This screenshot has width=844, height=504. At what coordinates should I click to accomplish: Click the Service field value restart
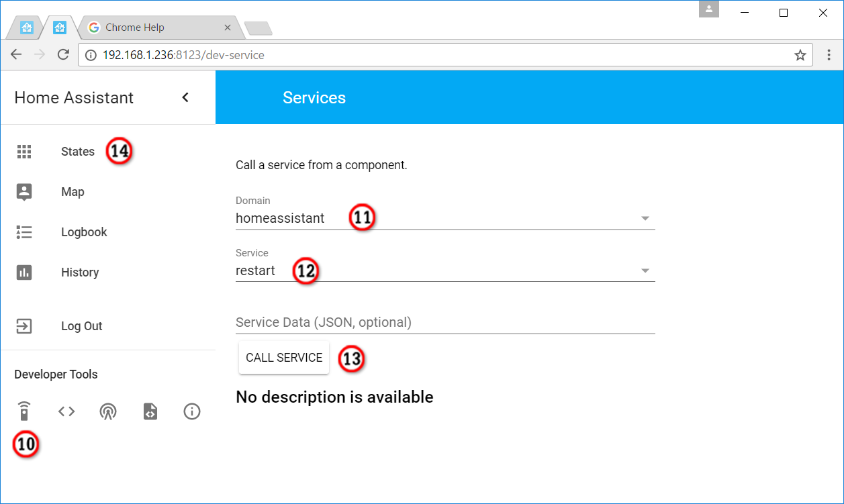click(x=255, y=270)
